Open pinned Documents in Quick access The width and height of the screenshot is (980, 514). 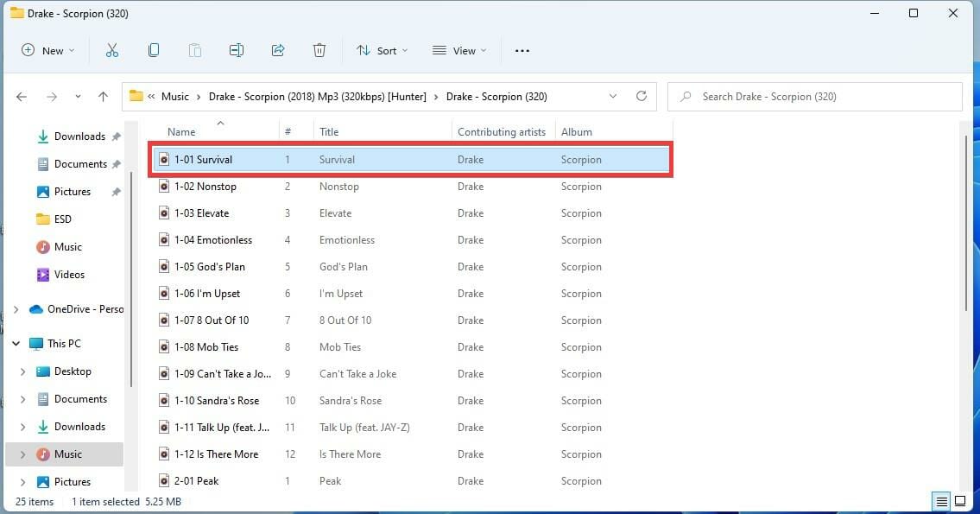point(79,164)
